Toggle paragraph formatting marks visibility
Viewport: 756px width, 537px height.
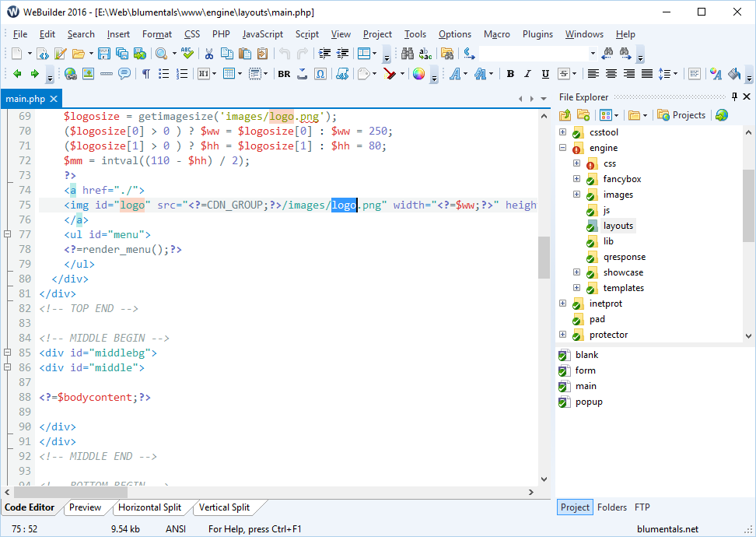145,75
